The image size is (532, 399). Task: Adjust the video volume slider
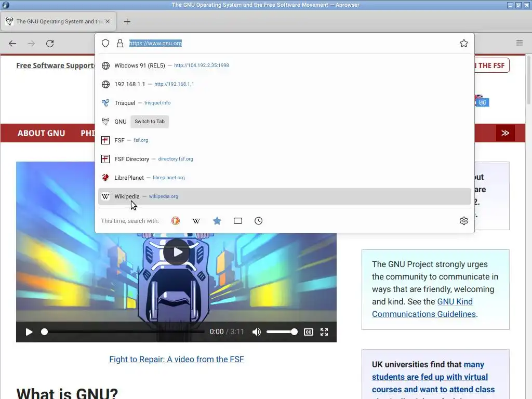tap(282, 332)
